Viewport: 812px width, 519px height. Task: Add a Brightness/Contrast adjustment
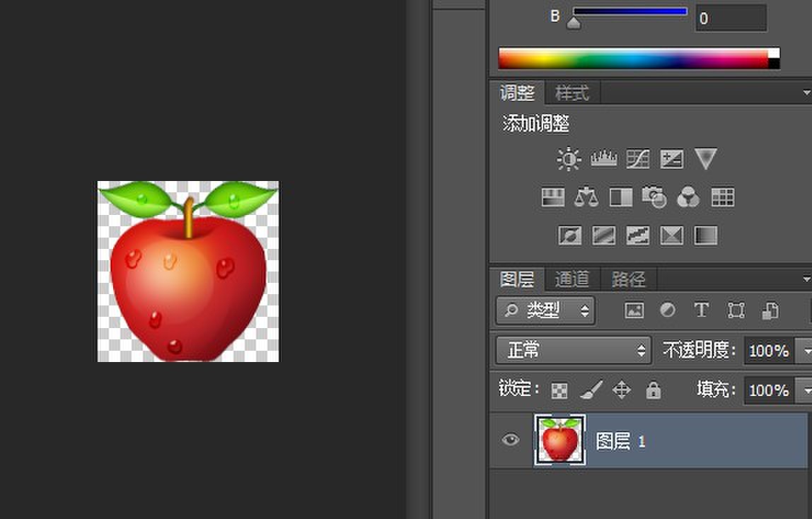pos(569,159)
